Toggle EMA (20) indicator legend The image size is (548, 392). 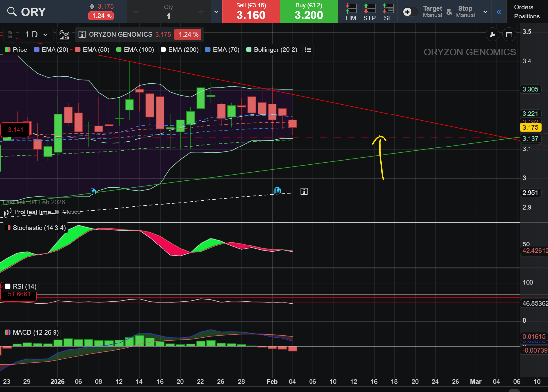(x=51, y=49)
